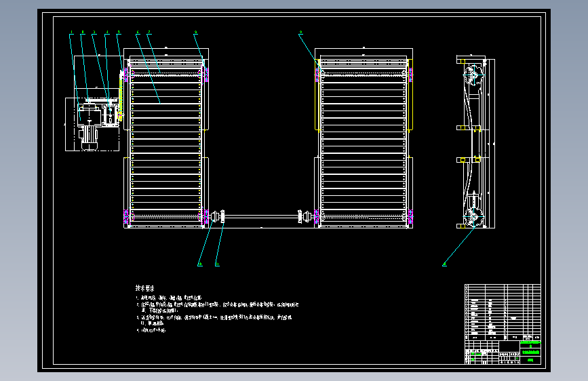Image resolution: width=588 pixels, height=381 pixels.
Task: Click technical requirement item 1 text line
Action: (x=169, y=298)
